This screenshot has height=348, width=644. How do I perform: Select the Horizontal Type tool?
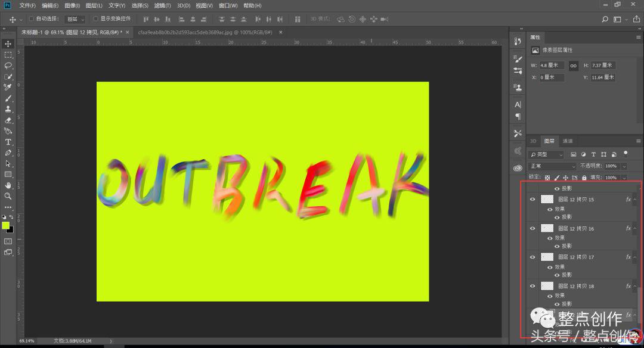(8, 142)
